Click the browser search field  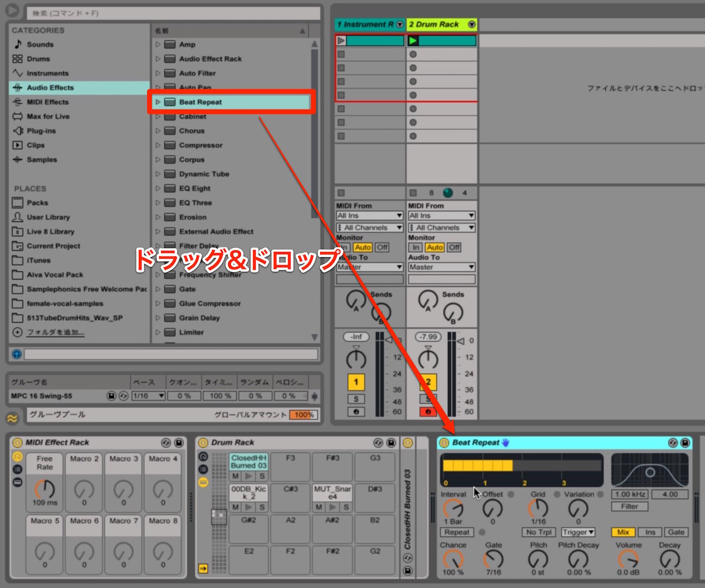(x=174, y=13)
